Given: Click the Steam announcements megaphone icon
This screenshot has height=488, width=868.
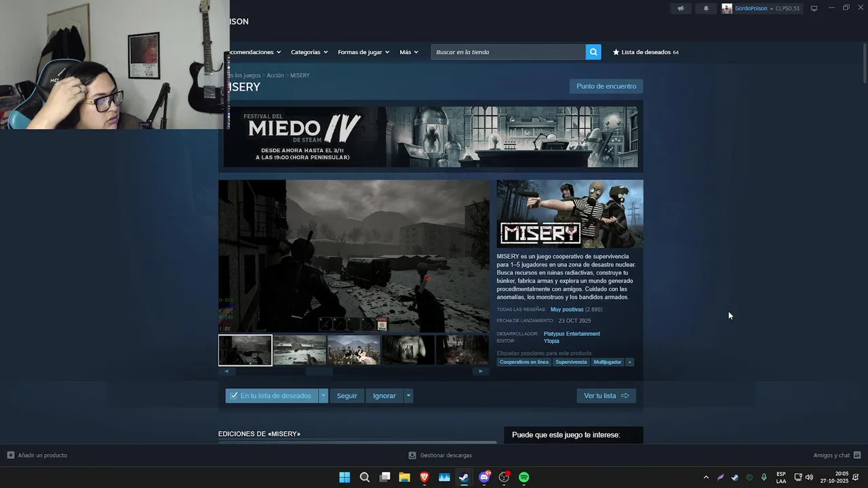Looking at the screenshot, I should pyautogui.click(x=681, y=9).
